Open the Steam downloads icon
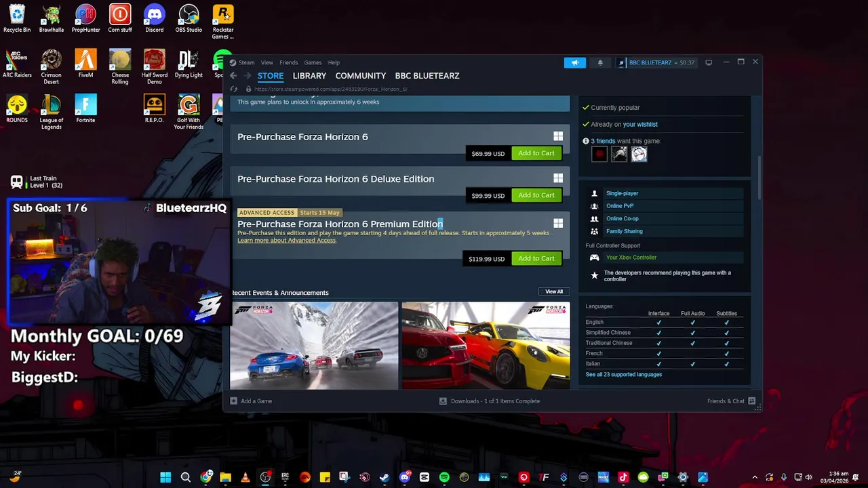 coord(443,401)
